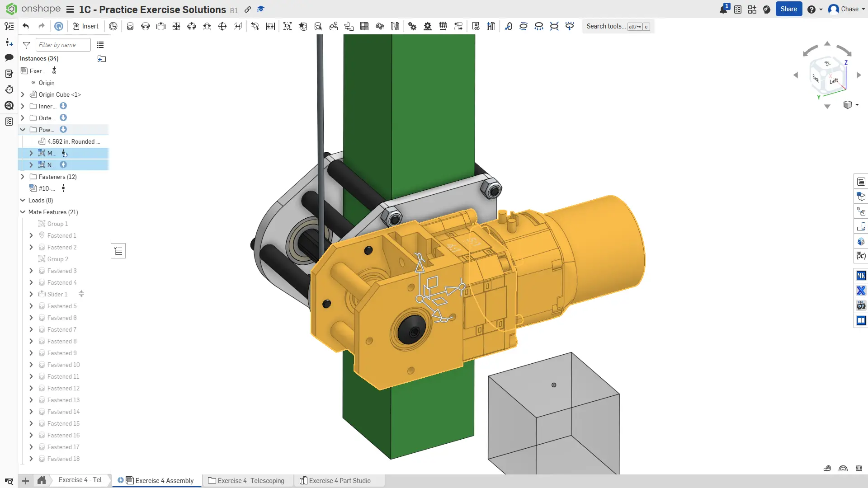This screenshot has height=488, width=868.
Task: Switch to Exercise 4 Part Studio tab
Action: [x=339, y=480]
